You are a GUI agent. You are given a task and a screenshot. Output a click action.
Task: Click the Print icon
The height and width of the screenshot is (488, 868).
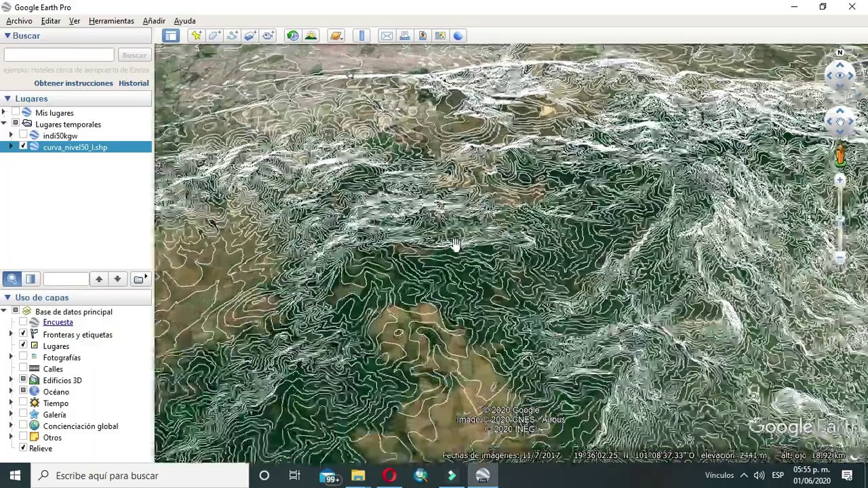click(405, 36)
